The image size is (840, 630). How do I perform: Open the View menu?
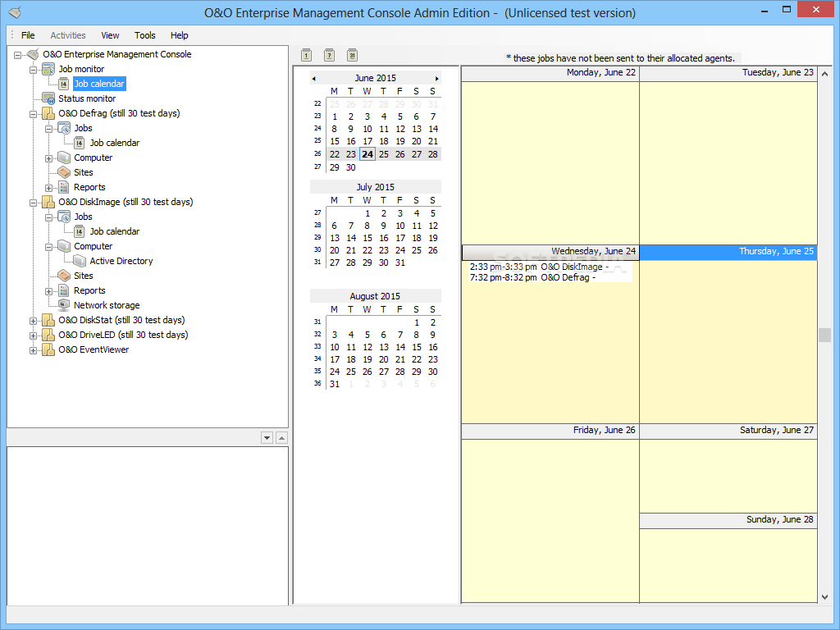[110, 35]
